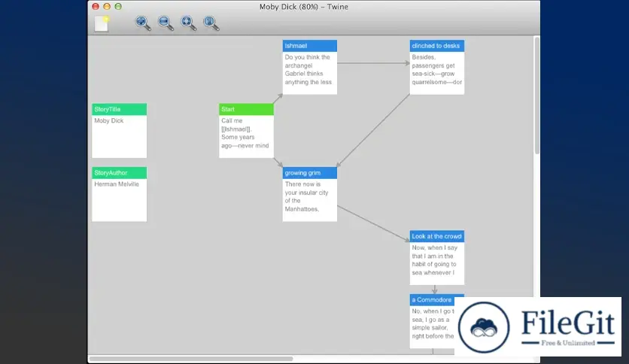
Task: Click the vertical scrollbar thumb
Action: pos(536,96)
